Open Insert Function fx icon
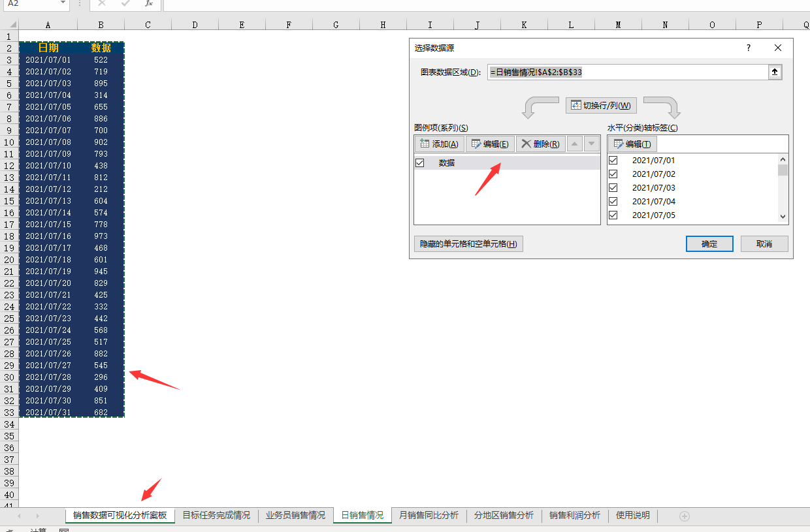 149,3
